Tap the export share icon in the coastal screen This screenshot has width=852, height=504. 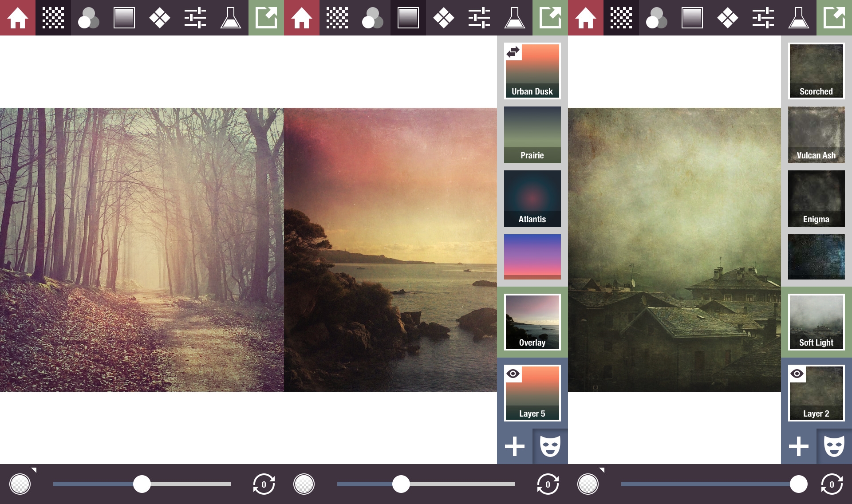pos(550,18)
